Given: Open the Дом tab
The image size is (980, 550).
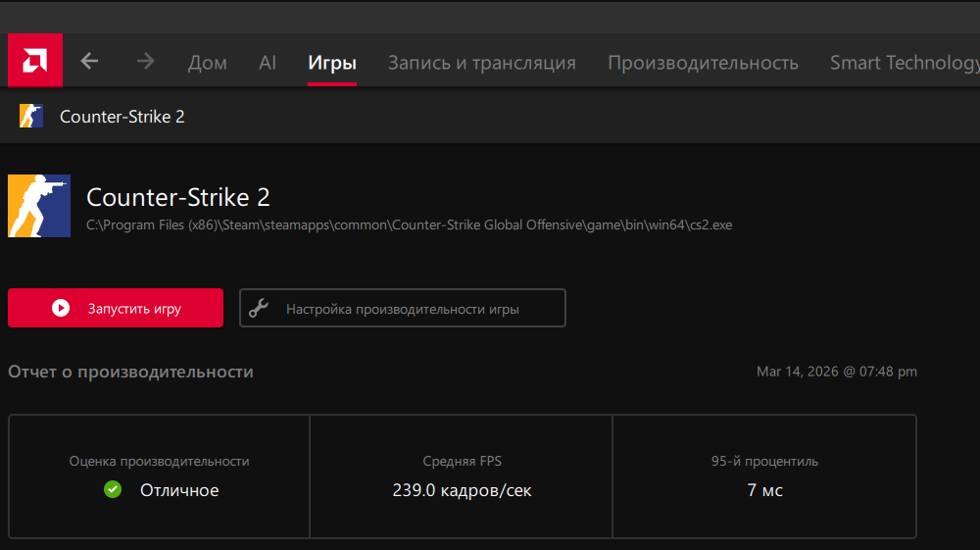Looking at the screenshot, I should [207, 63].
